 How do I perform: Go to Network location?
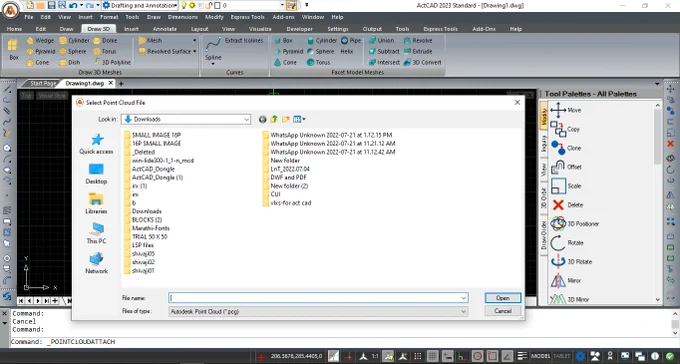coord(96,263)
